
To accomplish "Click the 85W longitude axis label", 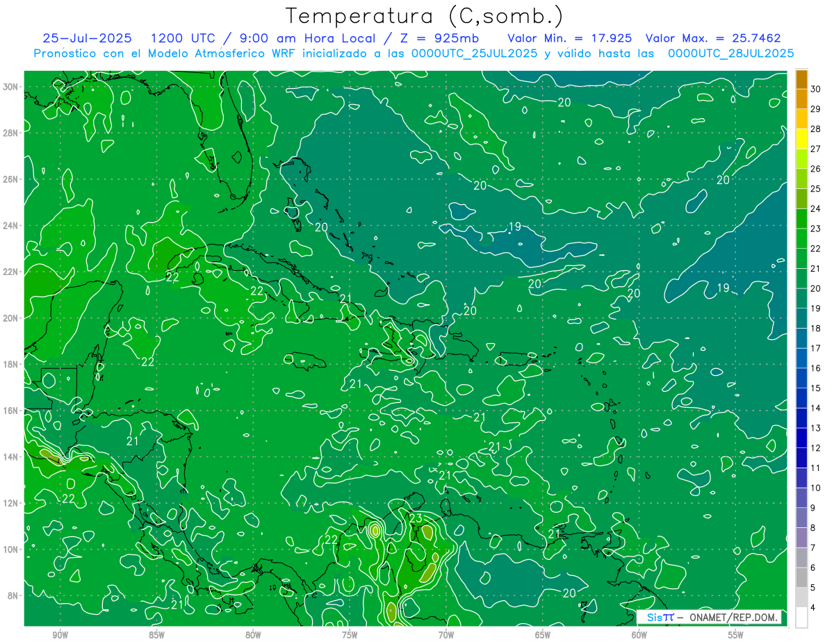I will tap(157, 635).
